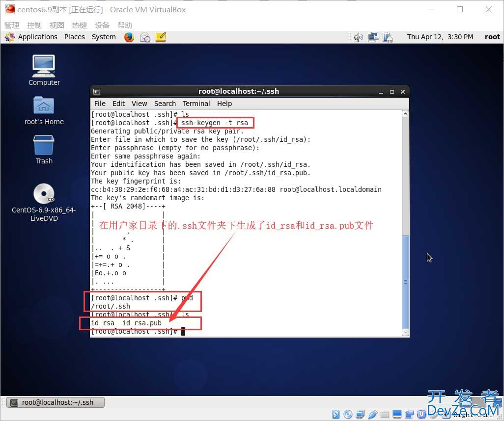Open terminal's Edit menu
The image size is (504, 421).
(118, 104)
